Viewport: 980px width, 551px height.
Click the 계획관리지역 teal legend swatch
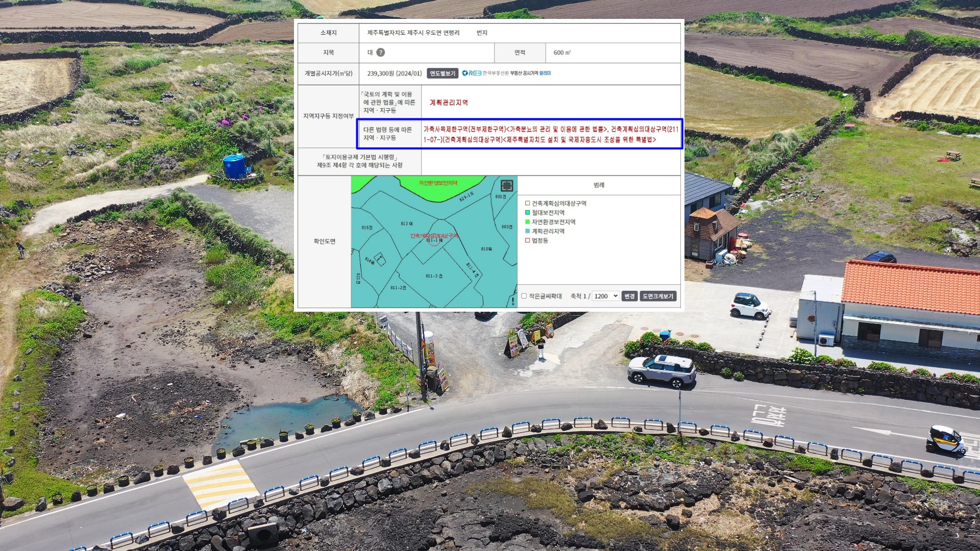click(x=528, y=231)
